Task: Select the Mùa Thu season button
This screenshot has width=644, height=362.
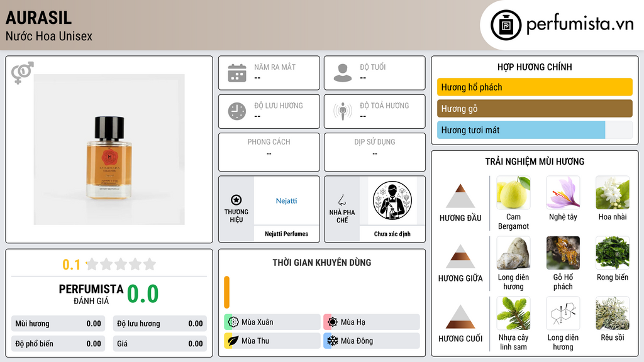Action: tap(272, 341)
